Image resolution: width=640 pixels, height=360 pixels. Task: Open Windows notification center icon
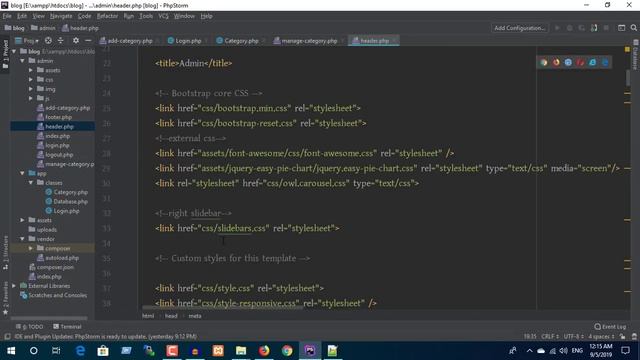(x=625, y=351)
